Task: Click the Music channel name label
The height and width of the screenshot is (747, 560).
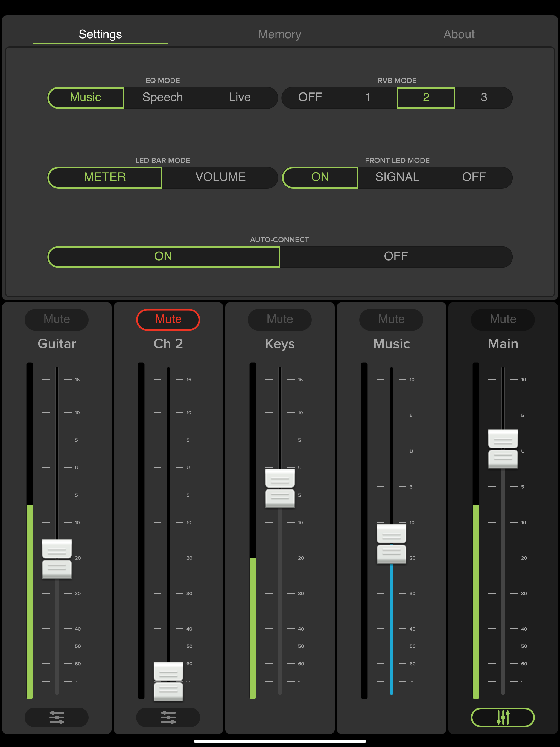Action: coord(391,344)
